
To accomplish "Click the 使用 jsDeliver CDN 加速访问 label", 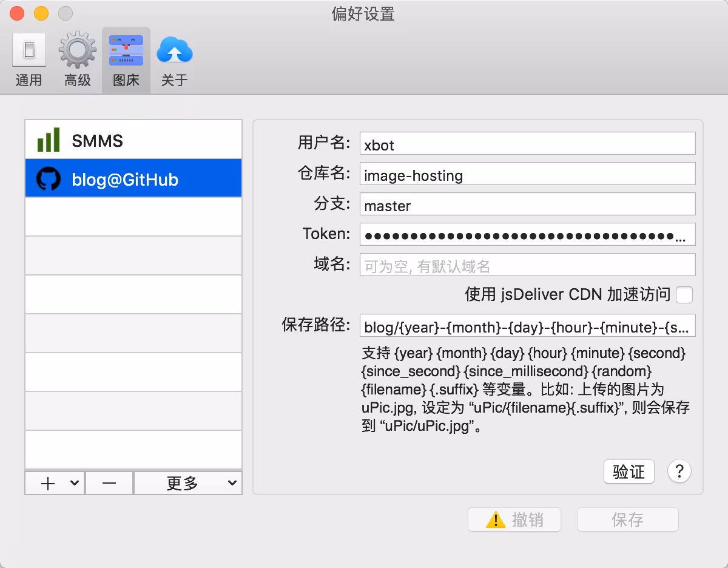I will coord(568,295).
